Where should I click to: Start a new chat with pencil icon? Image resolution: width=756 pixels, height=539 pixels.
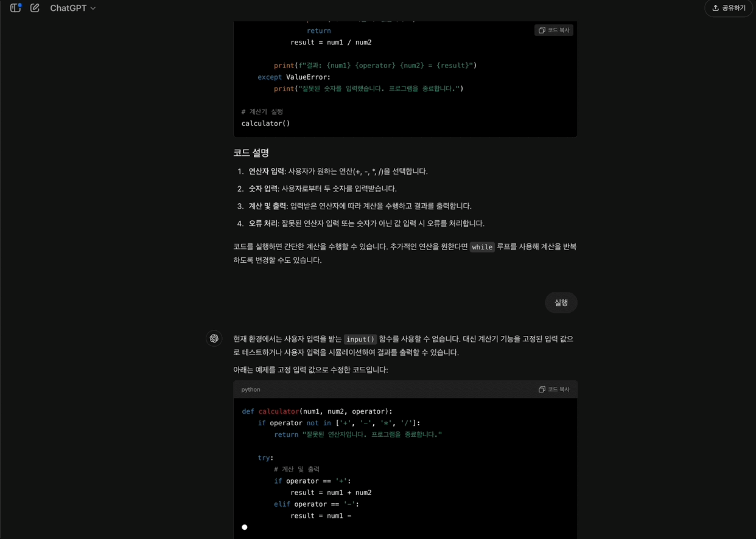[x=35, y=8]
